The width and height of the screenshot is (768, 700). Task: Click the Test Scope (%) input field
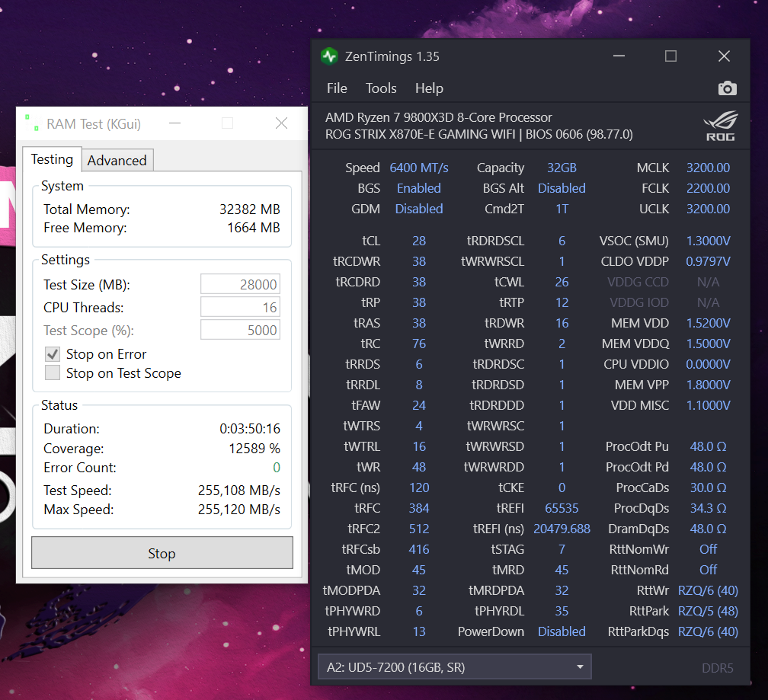pos(240,331)
